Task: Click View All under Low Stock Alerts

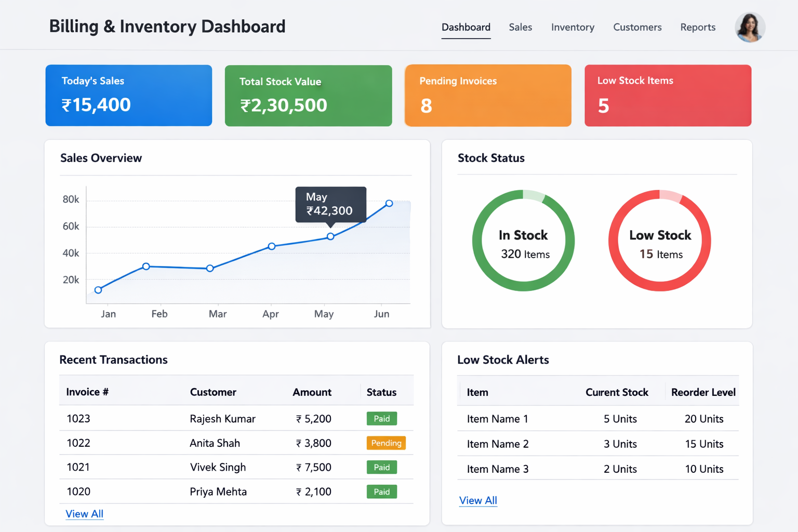Action: tap(478, 500)
